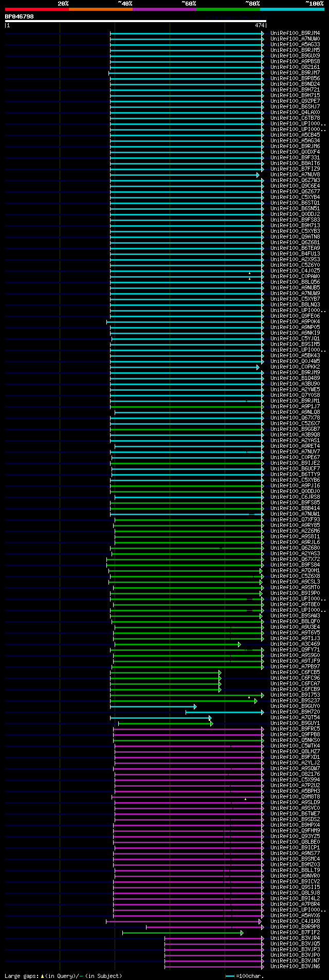Click the BP046798 query label
The image size is (329, 980).
coord(20,16)
